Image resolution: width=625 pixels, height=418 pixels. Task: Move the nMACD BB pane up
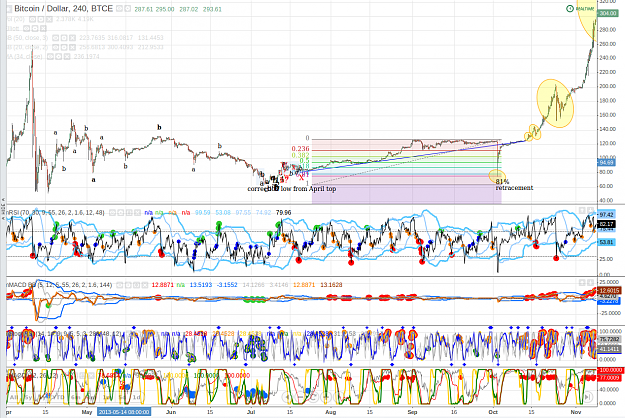[x=582, y=283]
